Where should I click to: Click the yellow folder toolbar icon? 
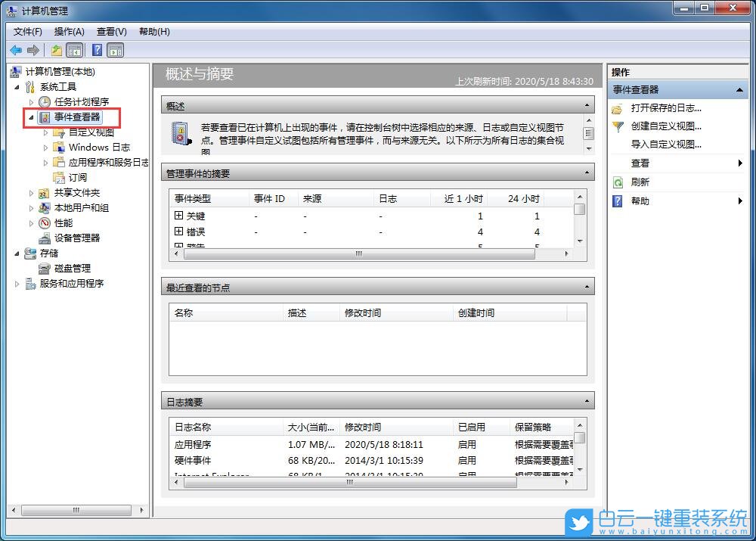56,50
